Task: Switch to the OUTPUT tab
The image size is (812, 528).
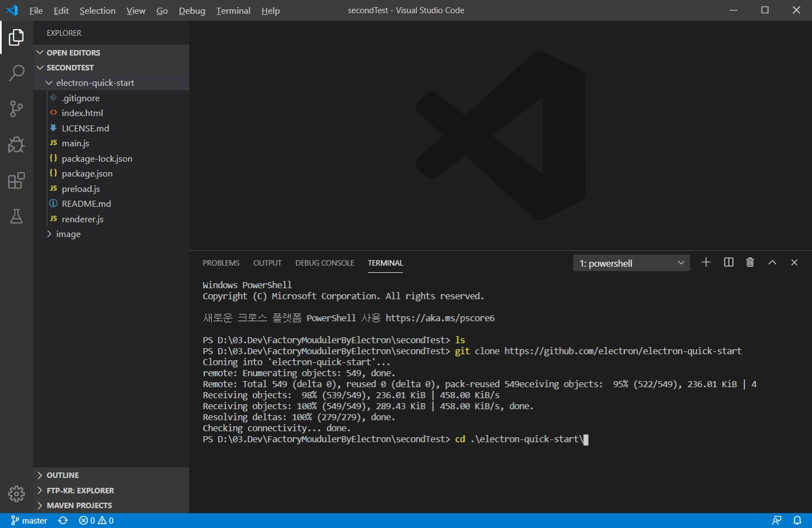Action: point(267,263)
